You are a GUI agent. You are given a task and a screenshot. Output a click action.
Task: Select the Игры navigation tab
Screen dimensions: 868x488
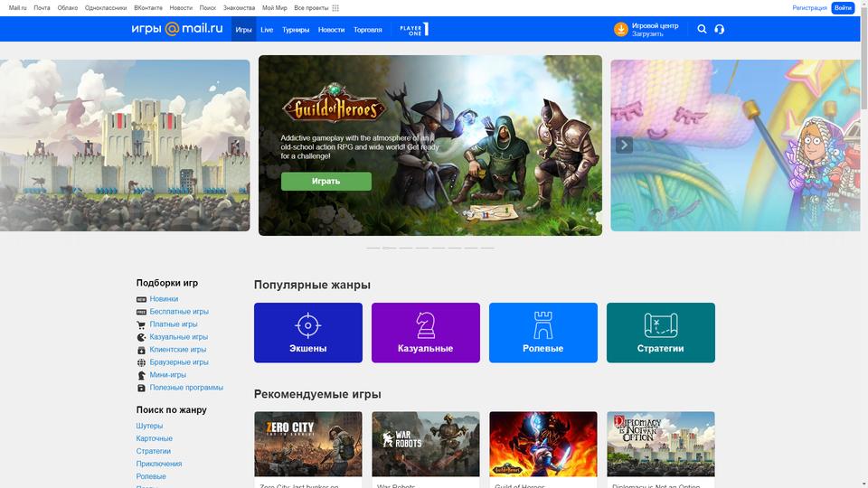point(243,29)
